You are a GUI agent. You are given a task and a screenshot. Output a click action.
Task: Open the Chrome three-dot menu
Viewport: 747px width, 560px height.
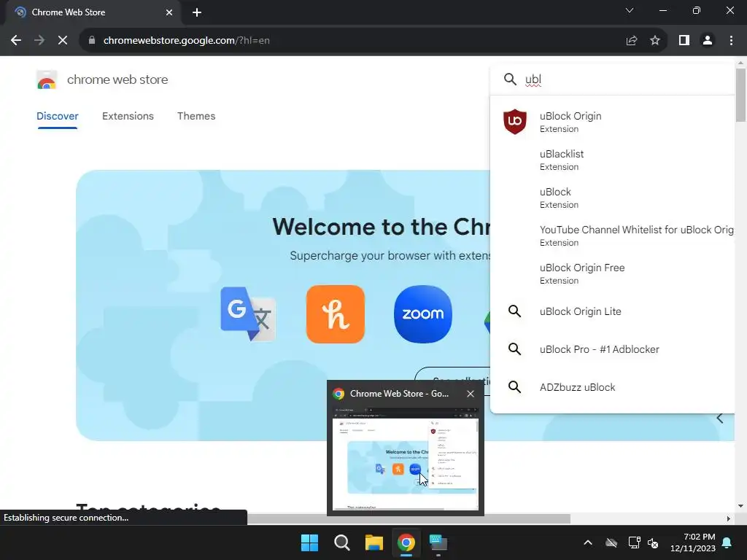click(x=731, y=41)
